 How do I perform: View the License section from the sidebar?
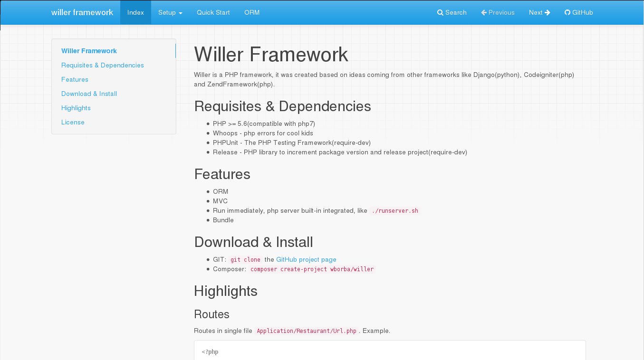73,122
